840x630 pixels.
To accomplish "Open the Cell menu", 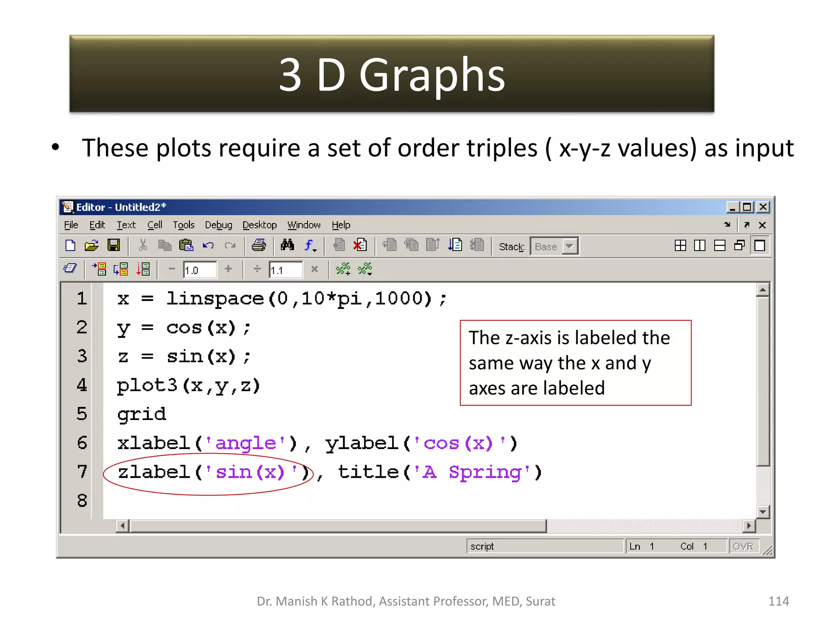I will pos(155,225).
